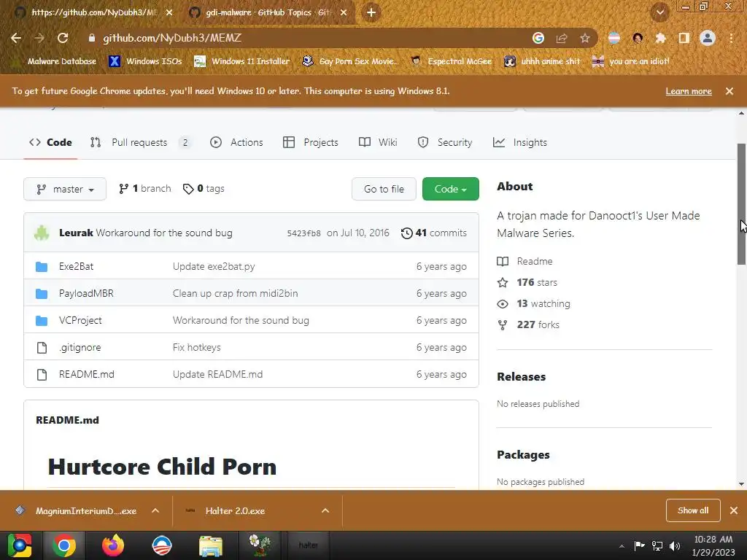Click the halter taskbar window button
The width and height of the screenshot is (747, 560).
(x=309, y=545)
